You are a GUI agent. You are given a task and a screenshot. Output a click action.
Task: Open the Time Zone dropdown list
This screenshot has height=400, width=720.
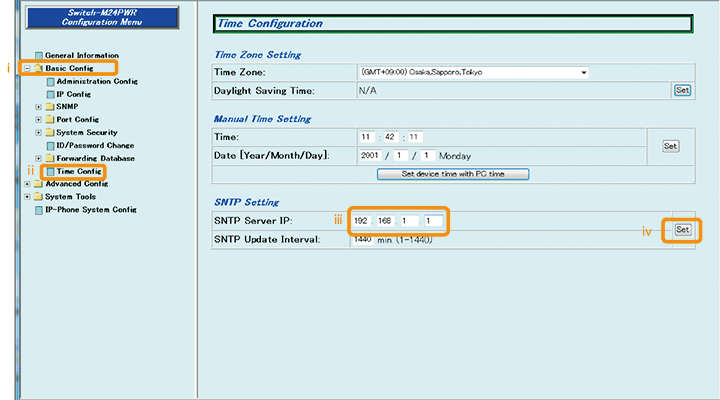tap(582, 73)
